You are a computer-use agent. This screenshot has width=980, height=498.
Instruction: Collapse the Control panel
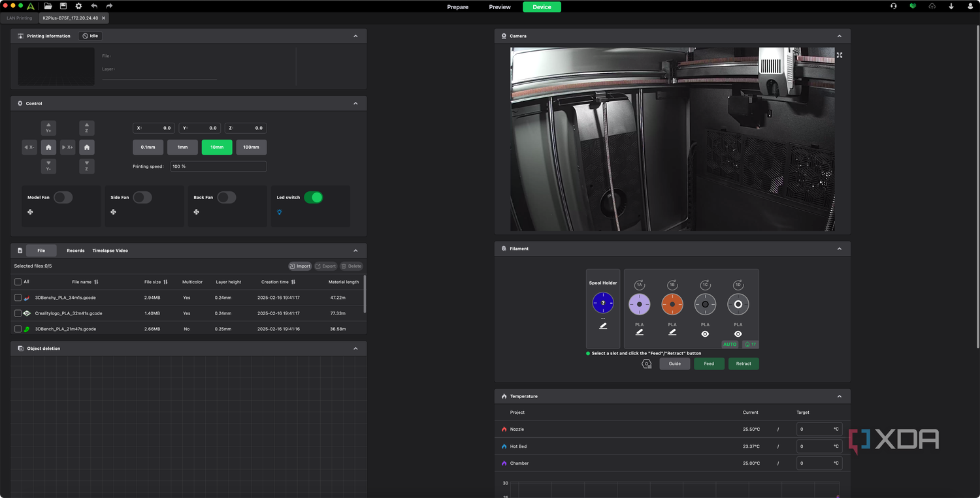[355, 103]
